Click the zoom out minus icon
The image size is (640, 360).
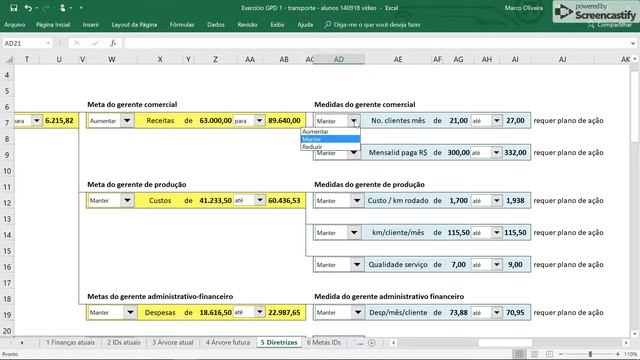tap(561, 354)
